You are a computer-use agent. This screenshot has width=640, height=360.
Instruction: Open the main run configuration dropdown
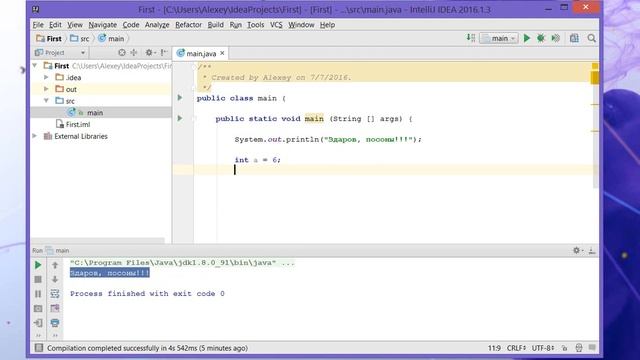coord(499,38)
